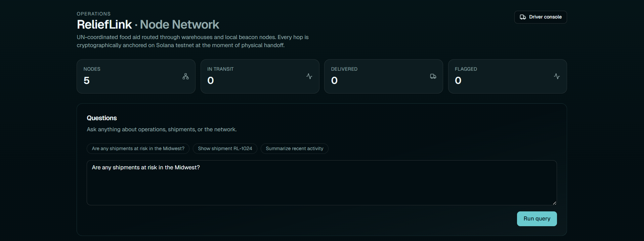644x241 pixels.
Task: Click the Node Network heading text
Action: click(179, 25)
